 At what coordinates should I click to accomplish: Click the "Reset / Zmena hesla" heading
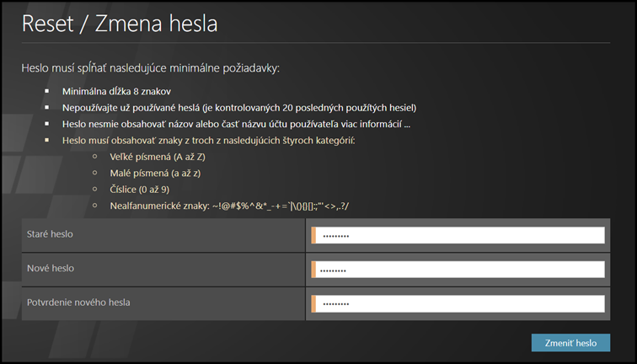click(120, 24)
